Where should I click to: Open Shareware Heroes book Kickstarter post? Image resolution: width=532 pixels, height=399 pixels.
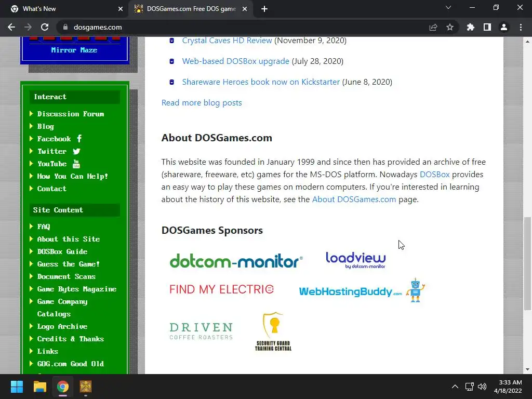[261, 82]
